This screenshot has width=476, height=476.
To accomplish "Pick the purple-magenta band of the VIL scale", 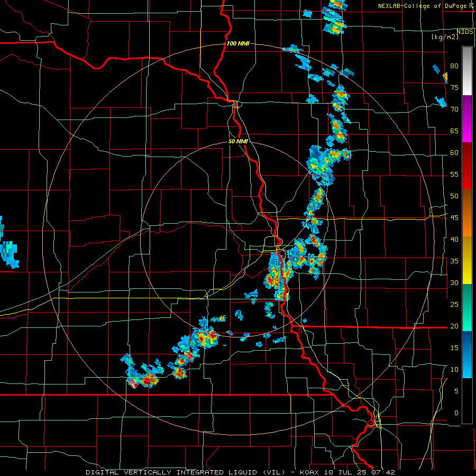I will 467,118.
